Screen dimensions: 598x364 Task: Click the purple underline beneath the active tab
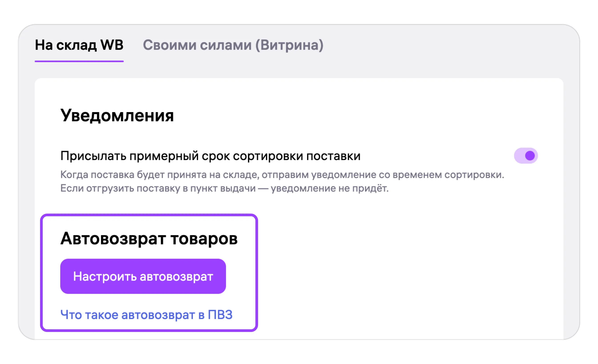click(79, 61)
